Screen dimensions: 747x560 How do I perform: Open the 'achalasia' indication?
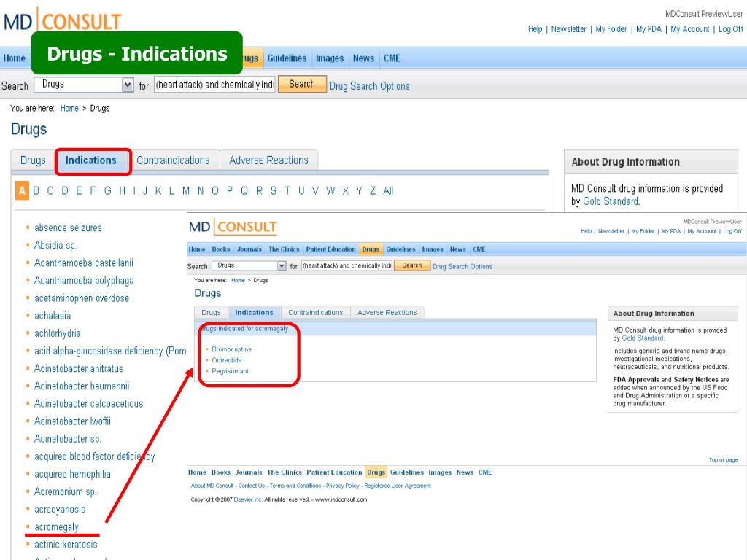[x=53, y=316]
